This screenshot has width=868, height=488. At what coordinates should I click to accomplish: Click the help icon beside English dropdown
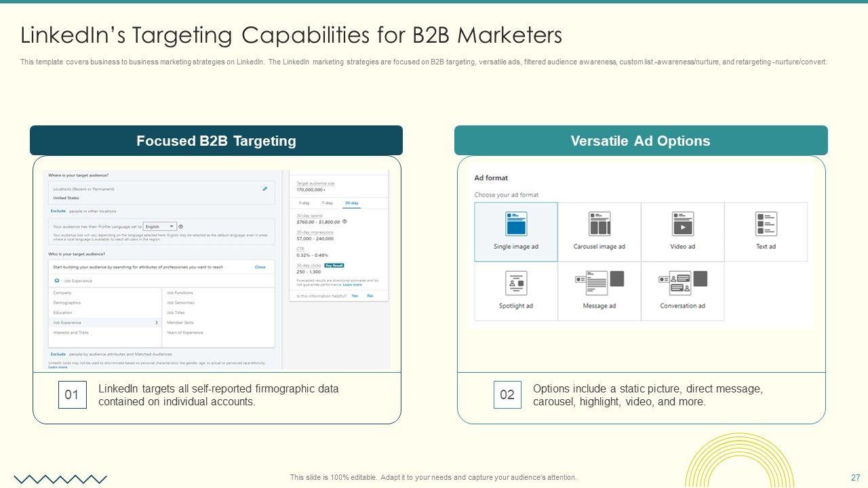(x=181, y=226)
